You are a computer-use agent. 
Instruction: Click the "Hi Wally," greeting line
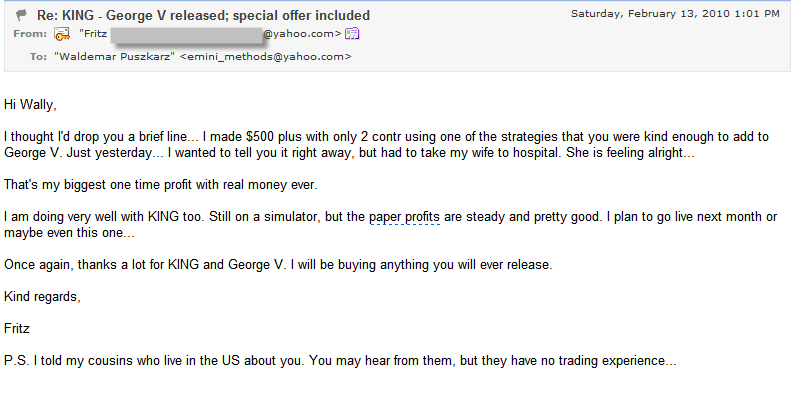click(x=30, y=105)
